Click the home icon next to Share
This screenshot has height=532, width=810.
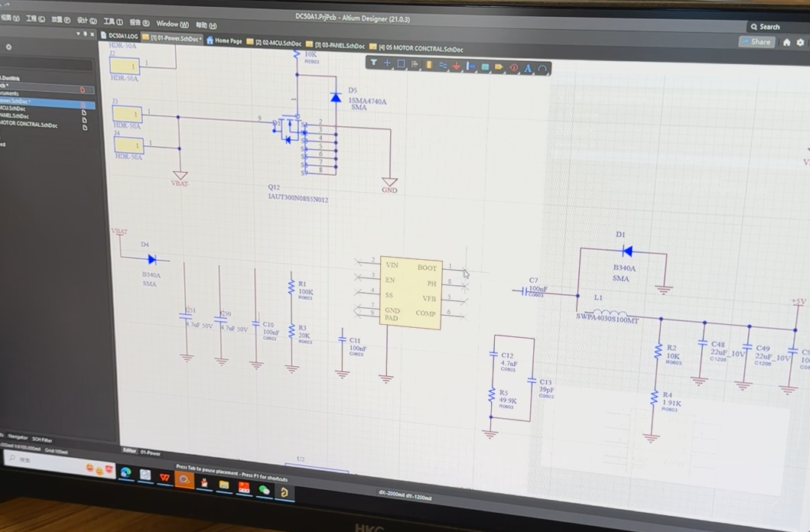click(787, 42)
